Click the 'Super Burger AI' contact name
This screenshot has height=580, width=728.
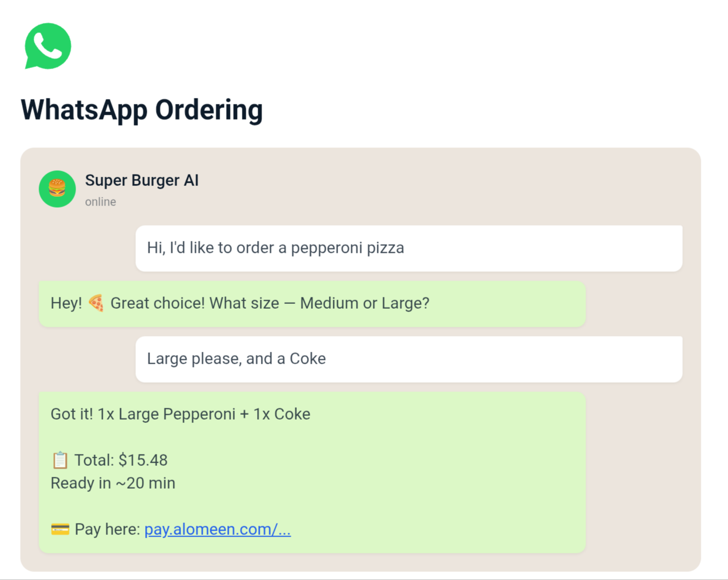point(142,180)
